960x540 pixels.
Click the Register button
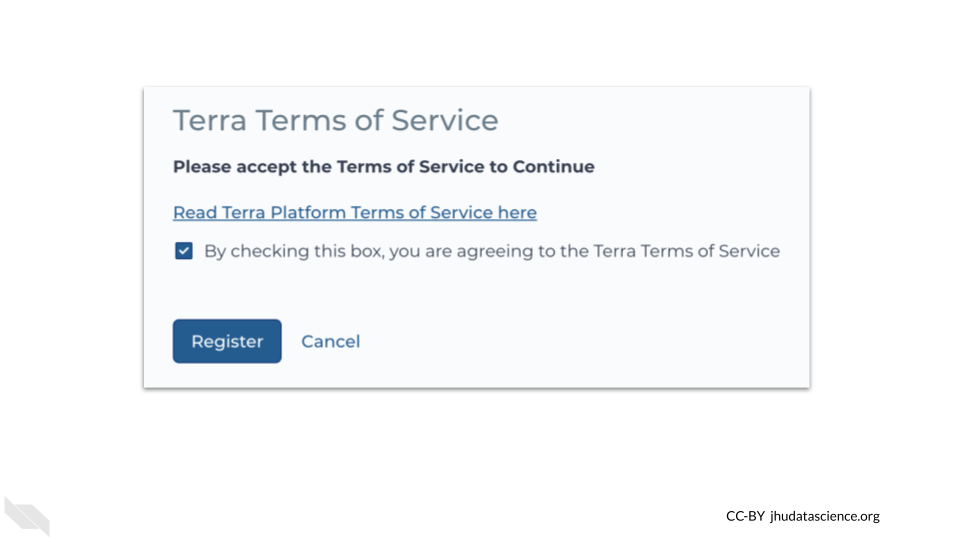(x=227, y=341)
